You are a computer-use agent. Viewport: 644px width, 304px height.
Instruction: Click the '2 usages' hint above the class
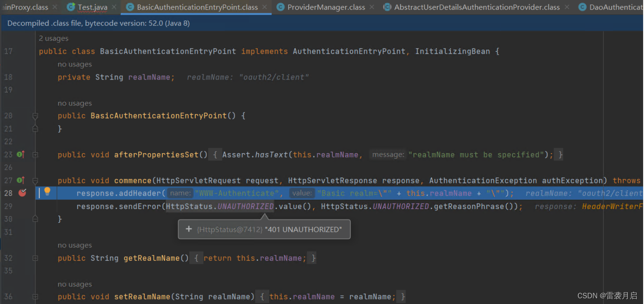(x=53, y=38)
